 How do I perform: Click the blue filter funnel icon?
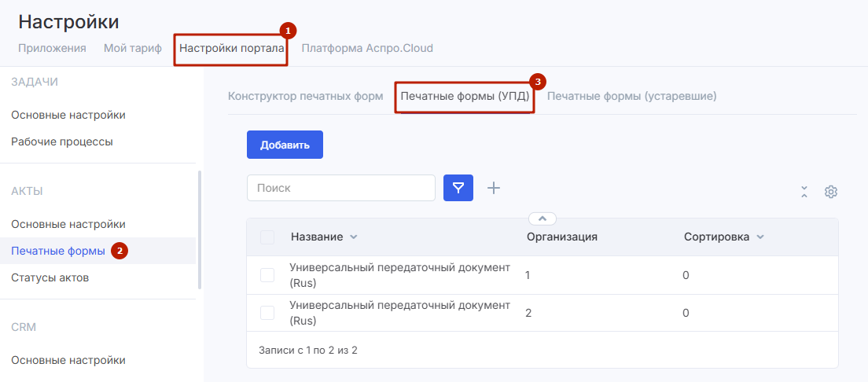point(458,188)
